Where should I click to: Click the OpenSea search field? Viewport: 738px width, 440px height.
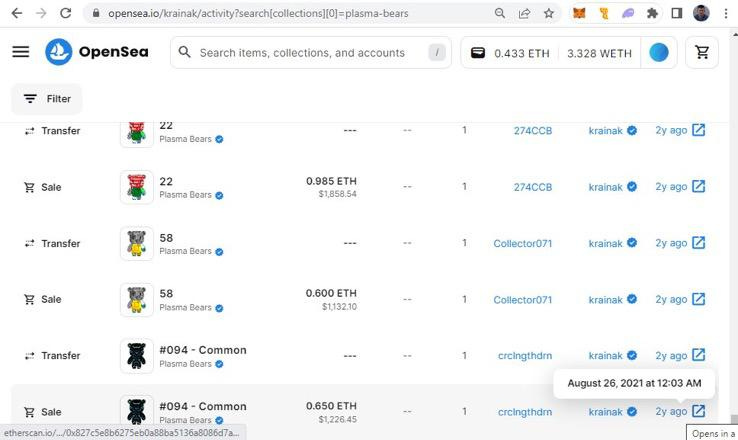(x=311, y=52)
